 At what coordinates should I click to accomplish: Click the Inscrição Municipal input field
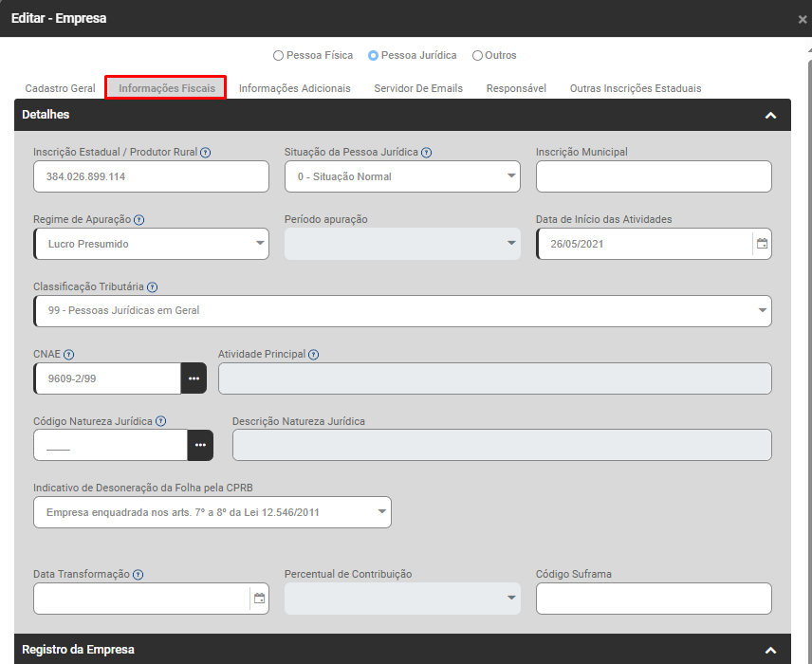[654, 176]
